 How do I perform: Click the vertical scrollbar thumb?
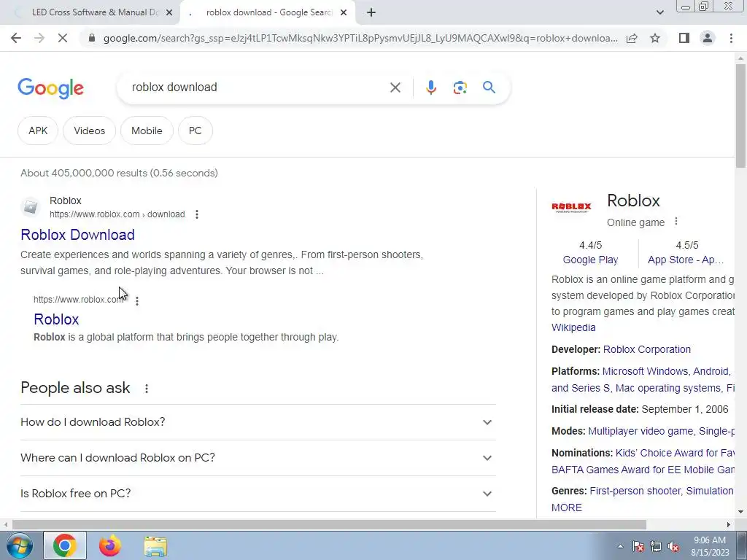(740, 116)
